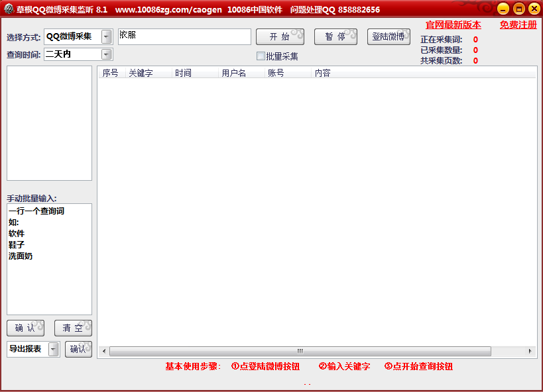Click 确认 next to the export report selector
Viewport: 543px width, 392px height.
(78, 349)
